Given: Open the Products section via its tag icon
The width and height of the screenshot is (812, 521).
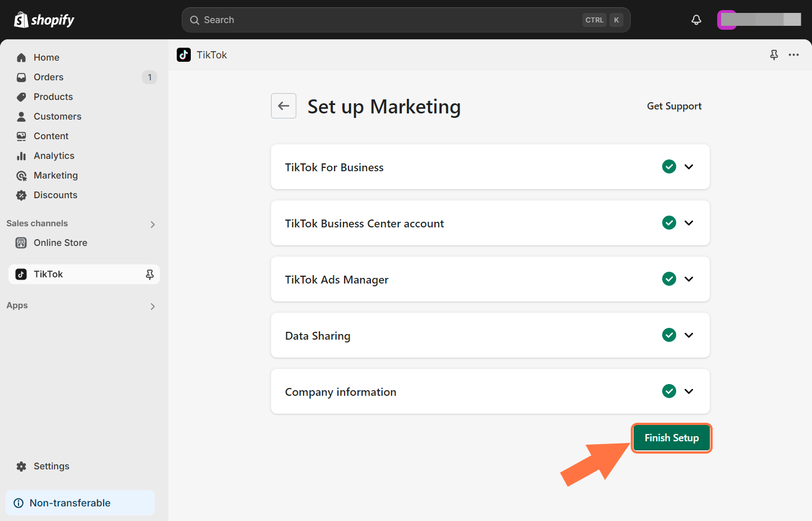Looking at the screenshot, I should 21,97.
